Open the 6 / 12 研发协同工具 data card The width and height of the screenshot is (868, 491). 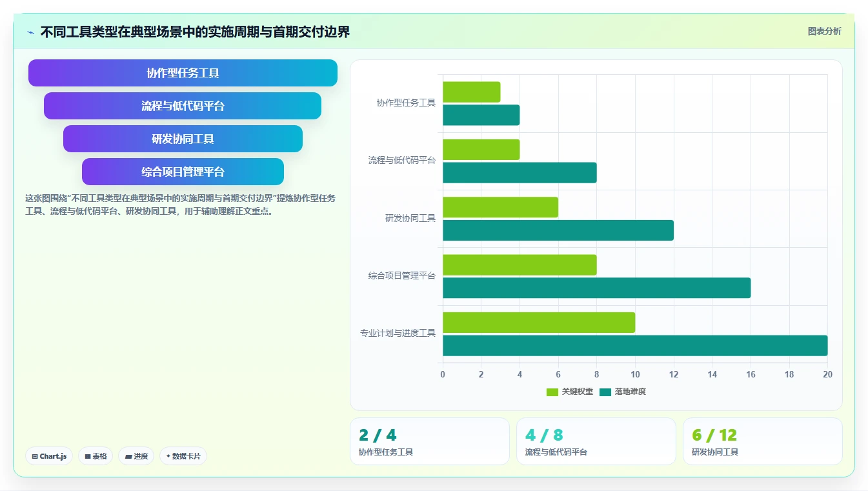pos(763,441)
